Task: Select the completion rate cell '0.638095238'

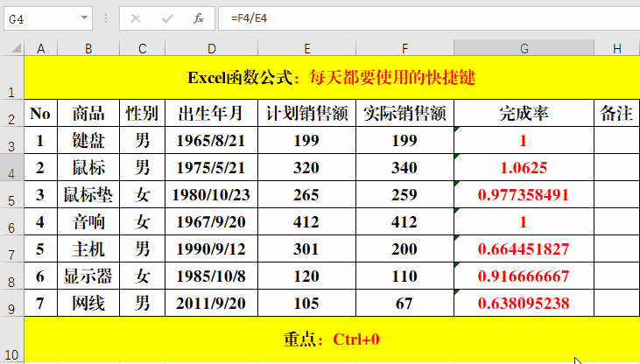Action: (524, 303)
